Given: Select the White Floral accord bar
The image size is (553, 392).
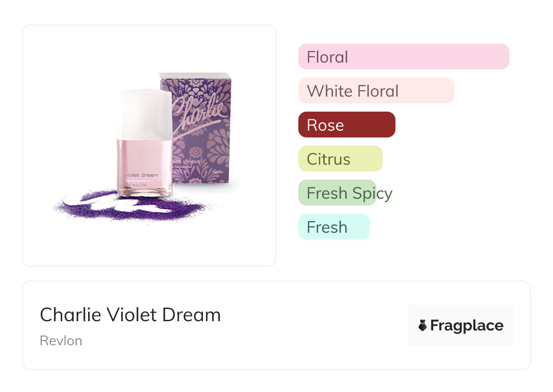Looking at the screenshot, I should (x=376, y=91).
